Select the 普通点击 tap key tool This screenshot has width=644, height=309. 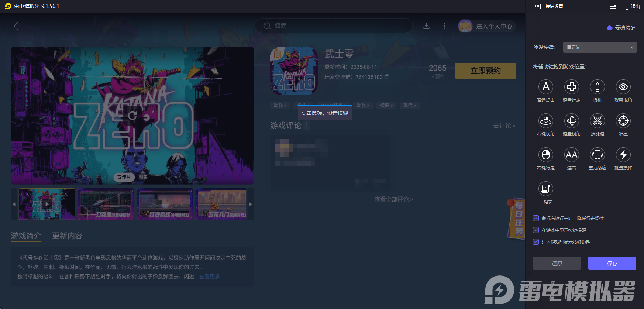pos(546,87)
